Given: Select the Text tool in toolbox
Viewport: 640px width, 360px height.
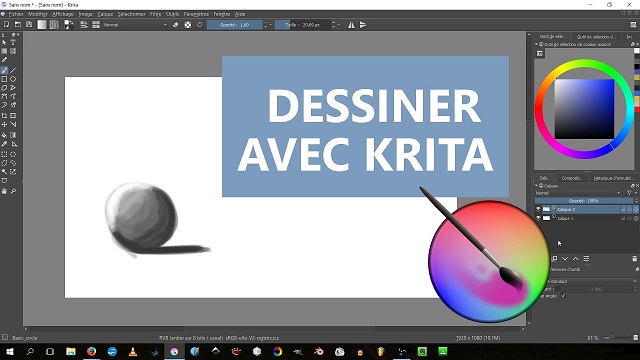Looking at the screenshot, I should [13, 42].
